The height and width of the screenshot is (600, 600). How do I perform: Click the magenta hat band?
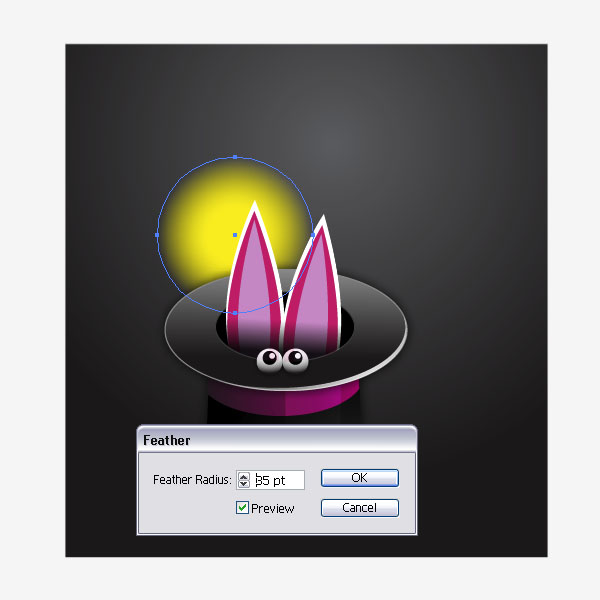click(x=284, y=398)
